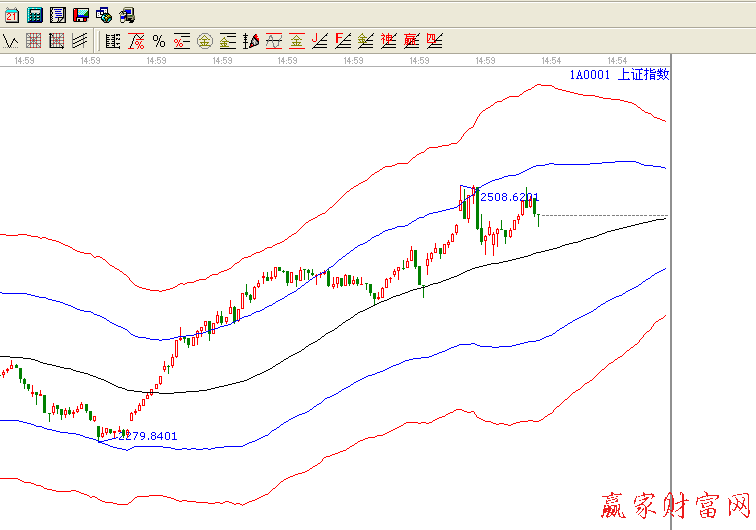This screenshot has width=756, height=530.
Task: Click the 2508.6201 high price label
Action: point(510,197)
